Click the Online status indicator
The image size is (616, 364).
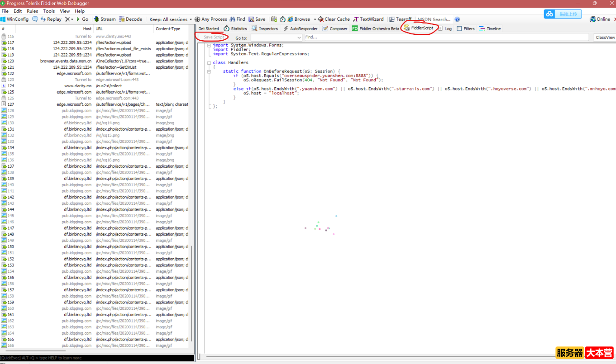pos(600,19)
